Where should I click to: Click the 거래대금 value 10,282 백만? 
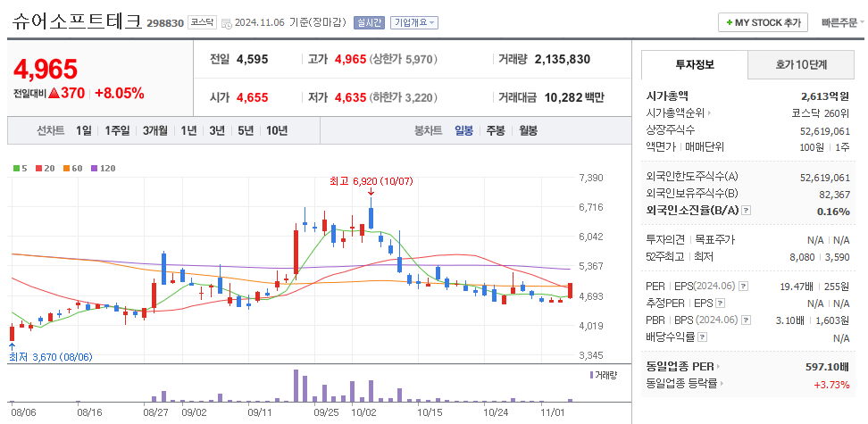[574, 98]
